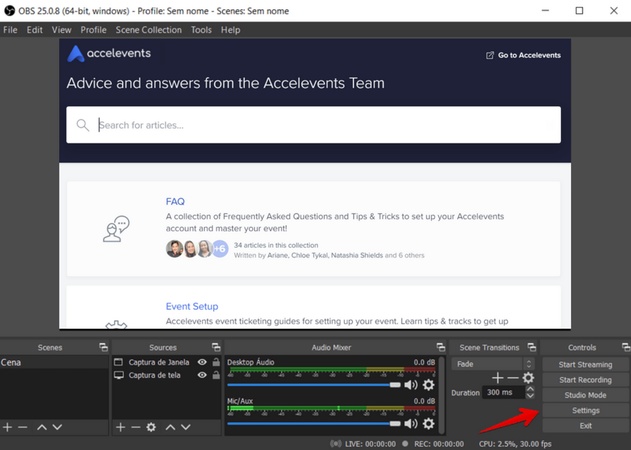Viewport: 631px width, 450px height.
Task: Move selected scene up
Action: click(41, 427)
